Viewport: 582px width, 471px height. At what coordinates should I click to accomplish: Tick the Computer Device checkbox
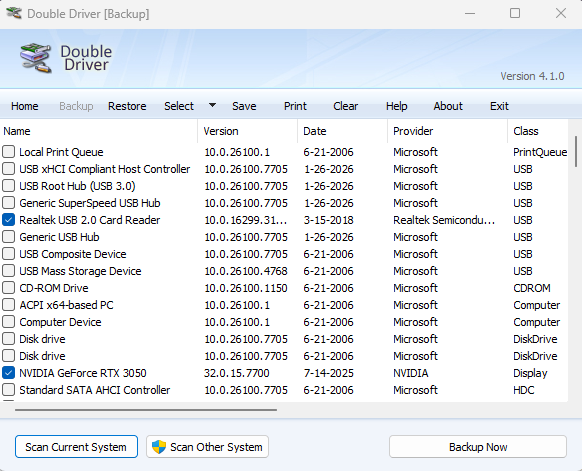pos(9,322)
